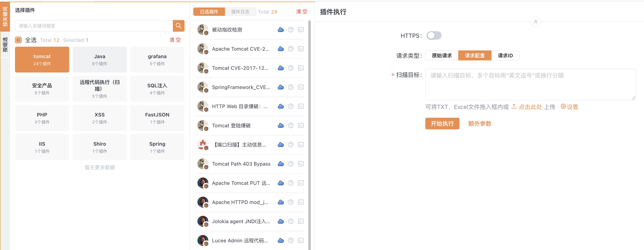Switch to 按关键词 side tab

pos(5,17)
